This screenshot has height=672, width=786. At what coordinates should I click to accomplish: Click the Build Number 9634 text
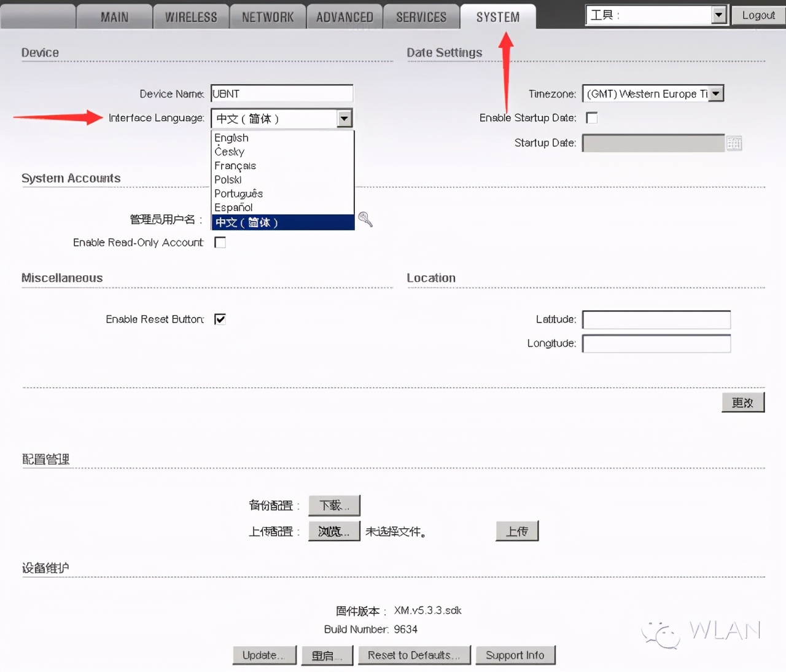[x=371, y=630]
